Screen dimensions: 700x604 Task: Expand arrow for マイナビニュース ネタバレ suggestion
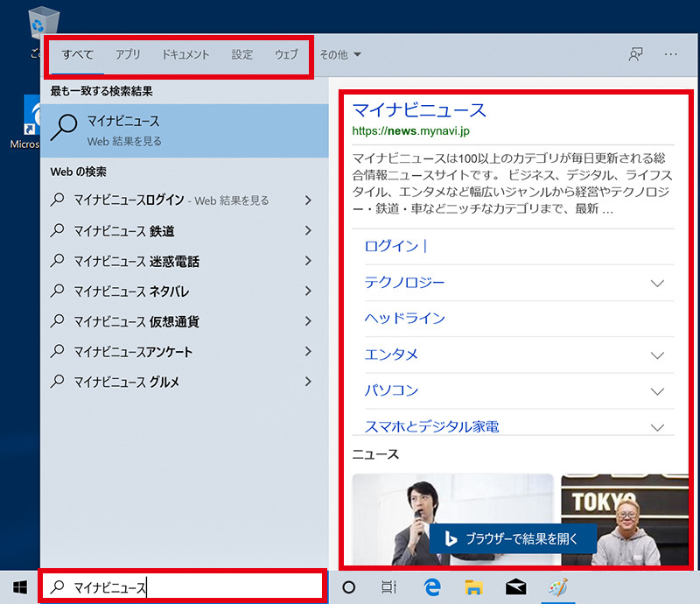coord(308,291)
